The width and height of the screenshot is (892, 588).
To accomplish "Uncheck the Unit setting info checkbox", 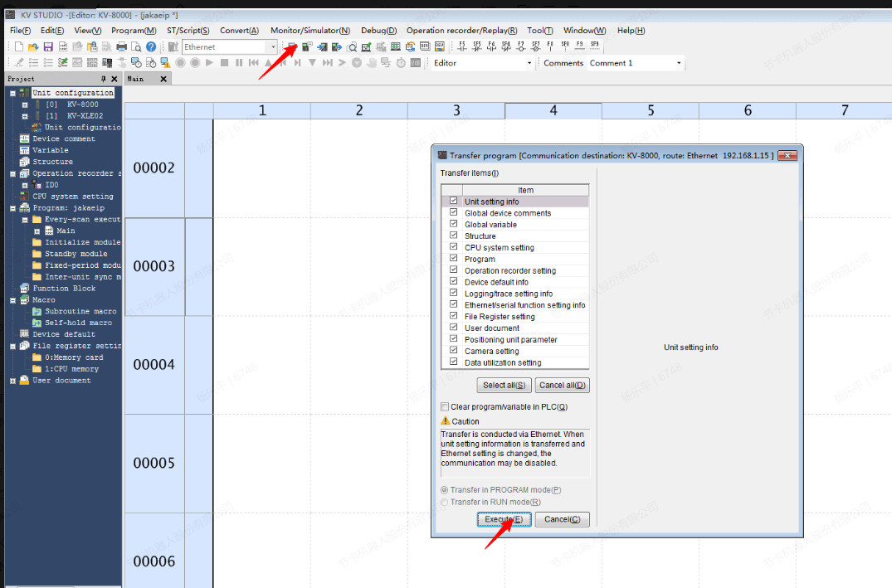I will [x=453, y=202].
